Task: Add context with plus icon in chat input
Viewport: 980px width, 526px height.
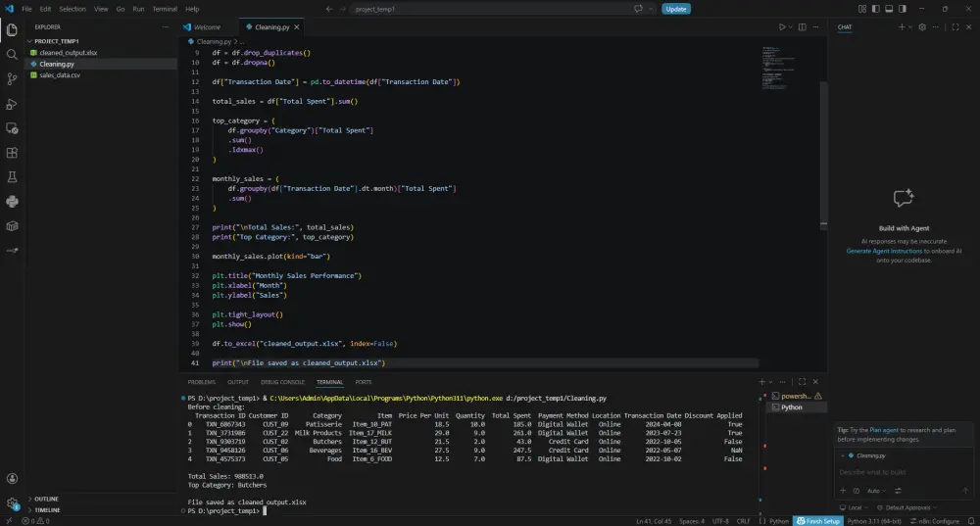Action: coord(843,491)
